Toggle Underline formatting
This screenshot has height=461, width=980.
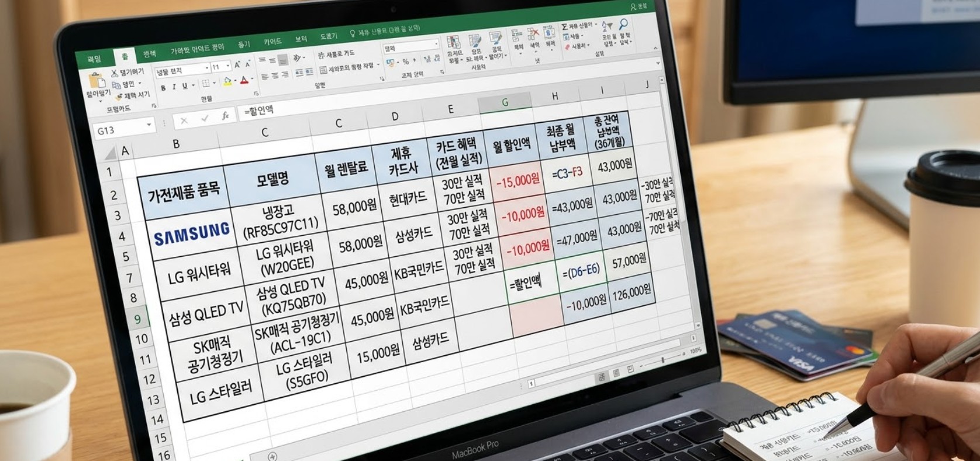185,85
